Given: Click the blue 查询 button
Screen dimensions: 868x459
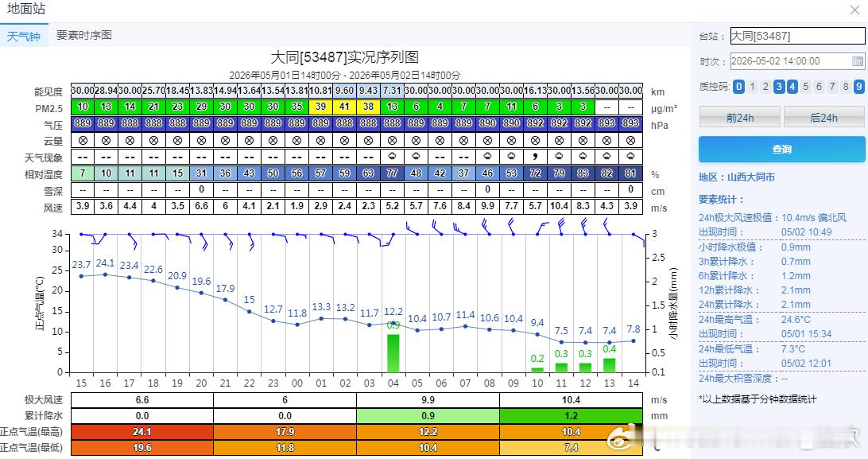Looking at the screenshot, I should [x=781, y=150].
